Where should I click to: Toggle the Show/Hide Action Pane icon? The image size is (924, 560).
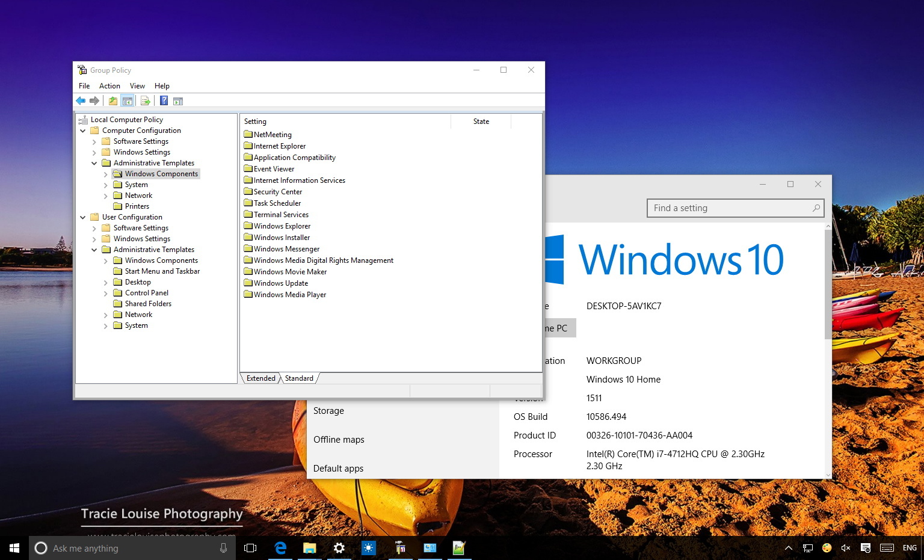pyautogui.click(x=178, y=101)
